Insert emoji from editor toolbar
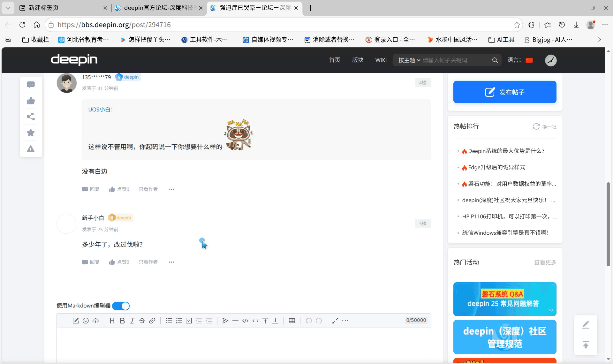 pos(86,321)
